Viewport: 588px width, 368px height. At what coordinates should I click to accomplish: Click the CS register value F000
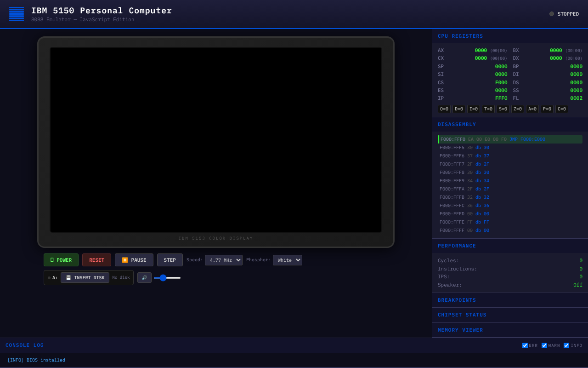(x=501, y=83)
